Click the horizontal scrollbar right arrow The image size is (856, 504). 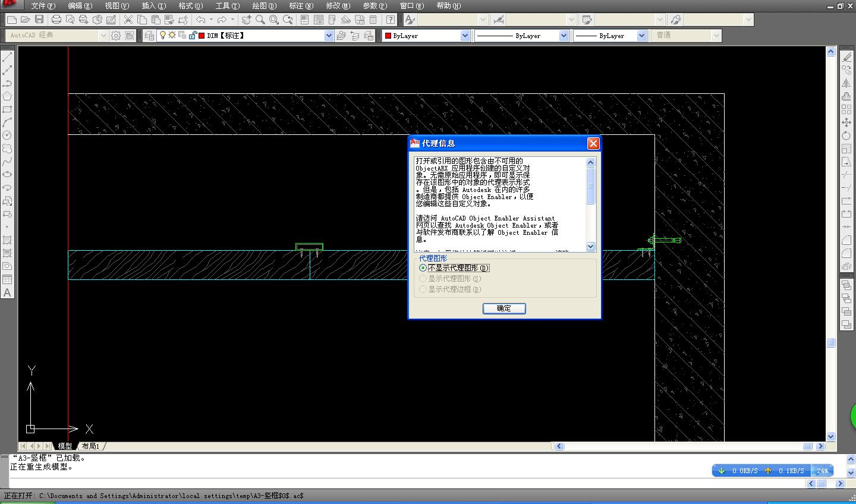point(821,446)
